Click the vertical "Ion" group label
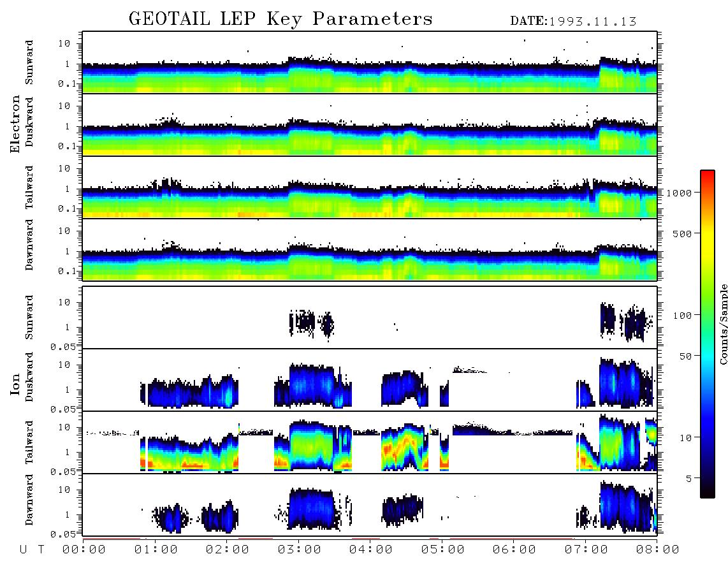This screenshot has height=561, width=728. click(x=15, y=384)
